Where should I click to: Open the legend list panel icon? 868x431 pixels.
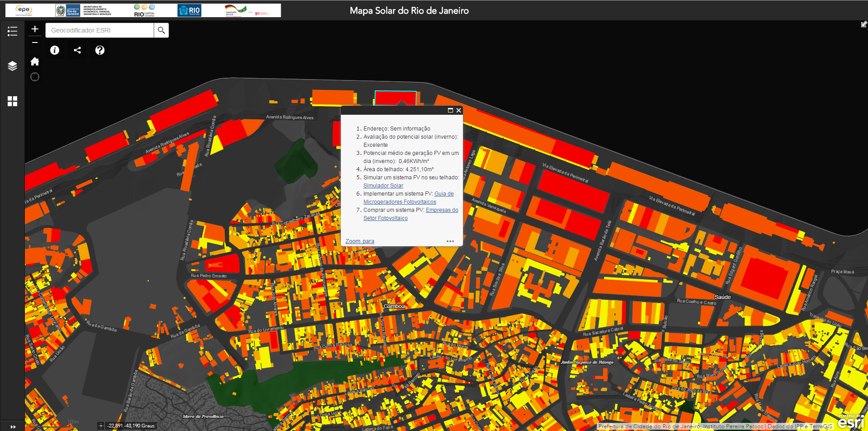tap(12, 31)
